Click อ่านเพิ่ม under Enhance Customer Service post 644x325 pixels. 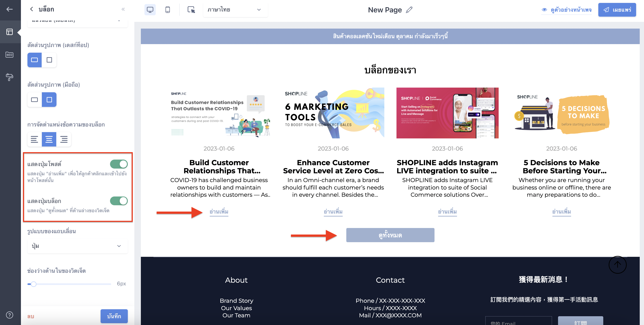point(333,212)
